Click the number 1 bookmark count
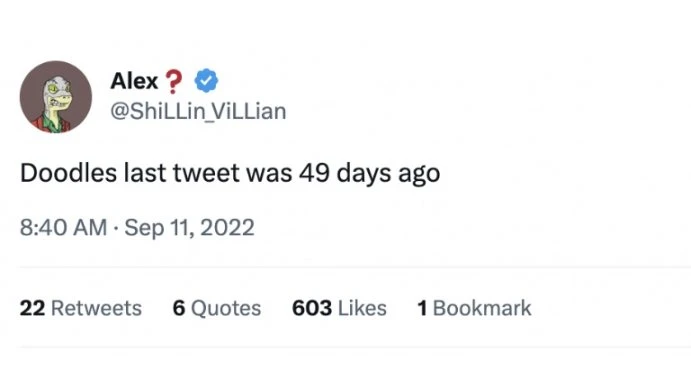Image resolution: width=691 pixels, height=389 pixels. [x=422, y=308]
